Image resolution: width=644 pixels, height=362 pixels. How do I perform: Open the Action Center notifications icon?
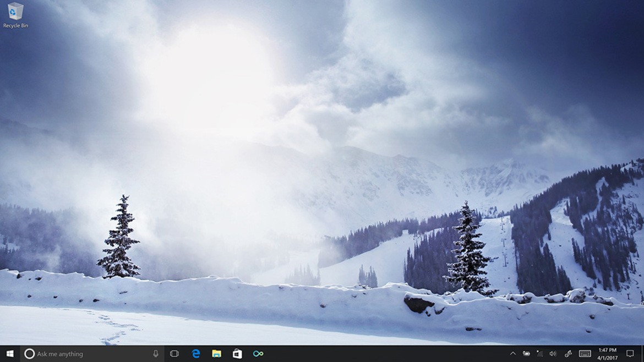click(630, 353)
